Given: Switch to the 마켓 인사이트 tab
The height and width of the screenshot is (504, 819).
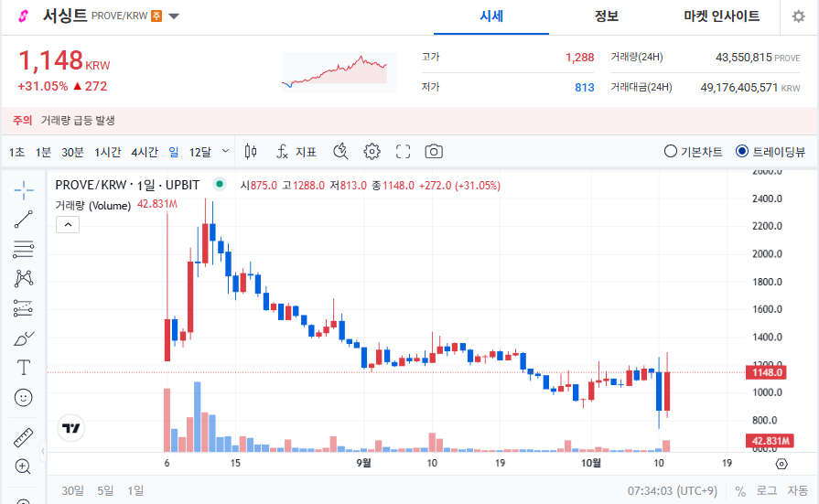Looking at the screenshot, I should 721,16.
